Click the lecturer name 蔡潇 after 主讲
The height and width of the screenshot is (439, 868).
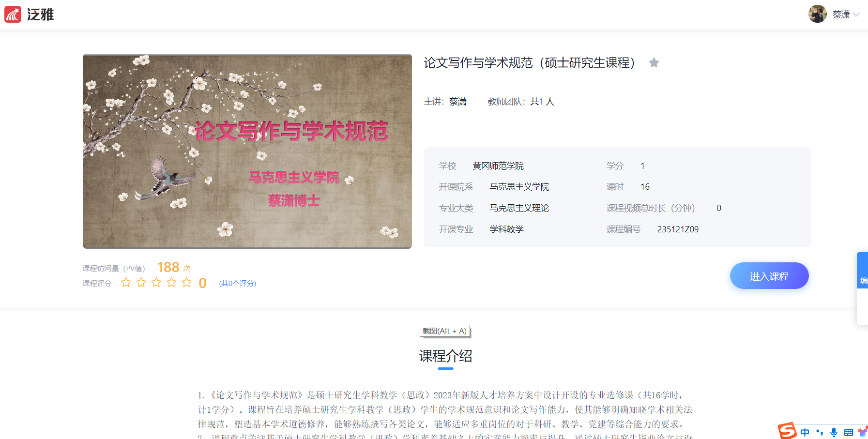click(458, 102)
